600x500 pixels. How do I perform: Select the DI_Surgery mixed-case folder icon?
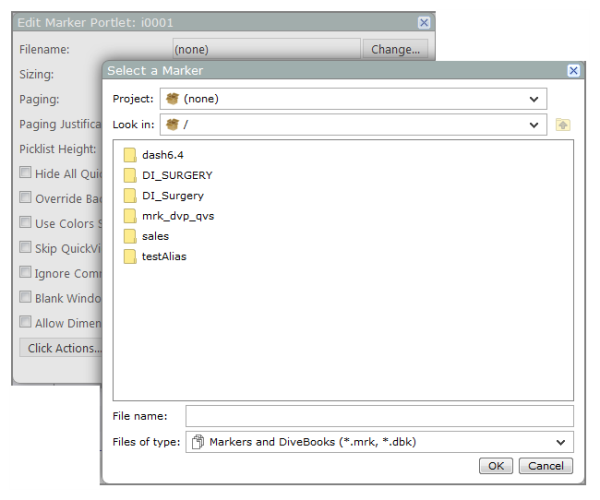tap(130, 195)
